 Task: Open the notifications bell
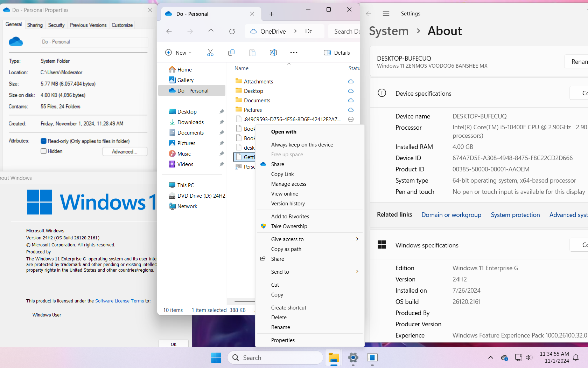(x=576, y=357)
